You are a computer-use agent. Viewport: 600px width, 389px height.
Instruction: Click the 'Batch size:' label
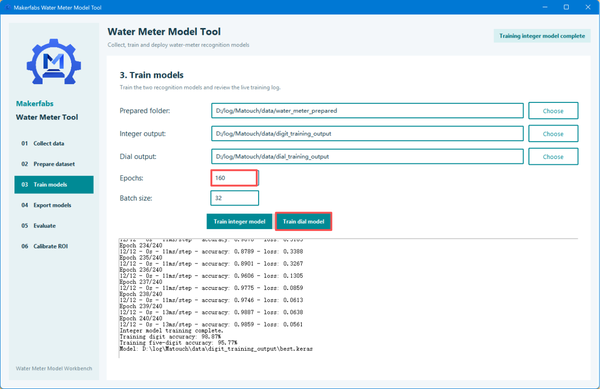136,198
